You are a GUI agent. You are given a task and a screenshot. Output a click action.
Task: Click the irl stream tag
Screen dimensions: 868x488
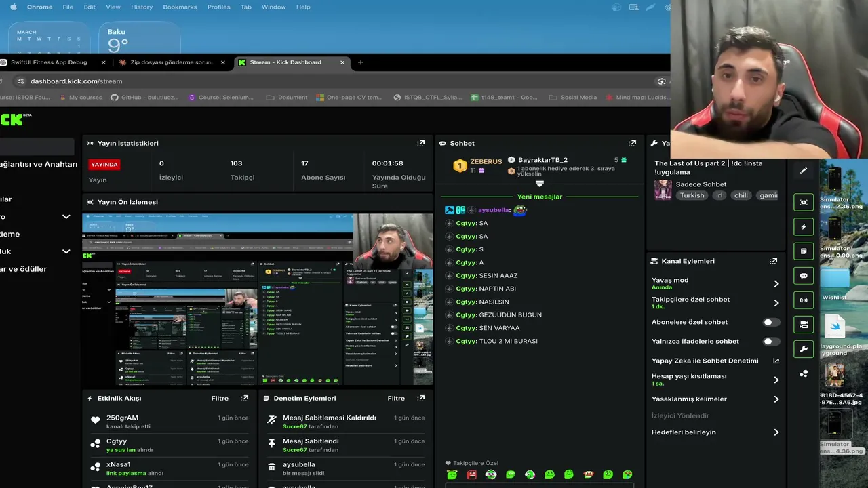tap(719, 195)
